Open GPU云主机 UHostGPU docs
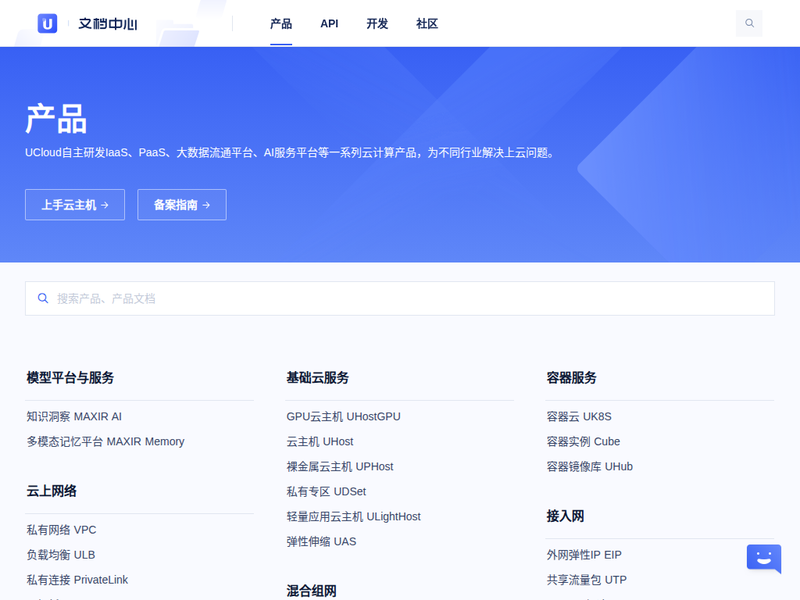The width and height of the screenshot is (800, 600). [343, 416]
